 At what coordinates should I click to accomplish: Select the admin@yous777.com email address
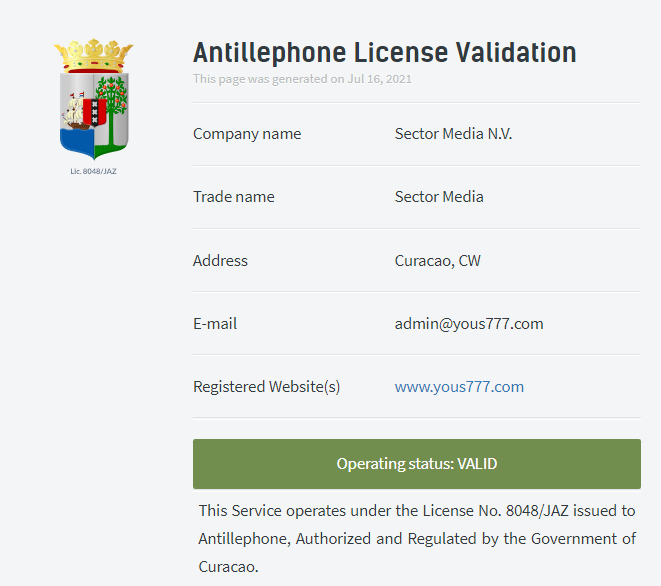coord(469,324)
